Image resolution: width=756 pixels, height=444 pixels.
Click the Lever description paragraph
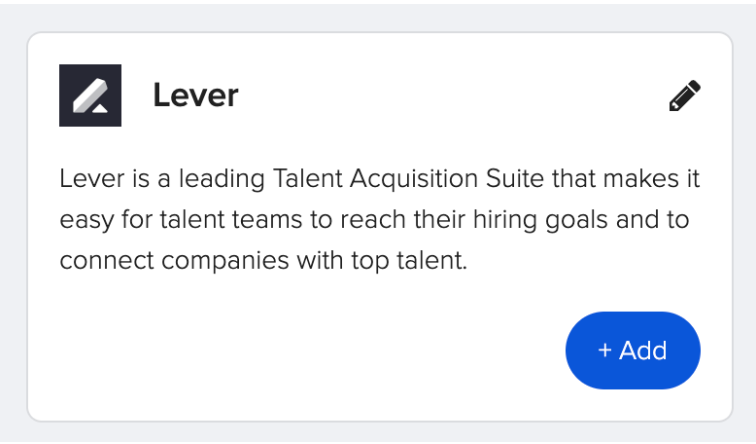[378, 220]
